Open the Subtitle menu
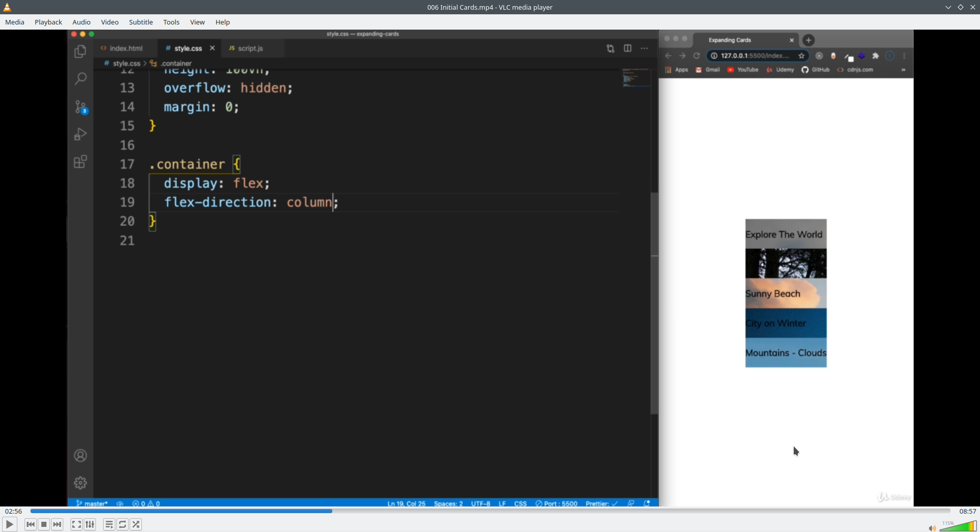Image resolution: width=980 pixels, height=532 pixels. (x=141, y=22)
